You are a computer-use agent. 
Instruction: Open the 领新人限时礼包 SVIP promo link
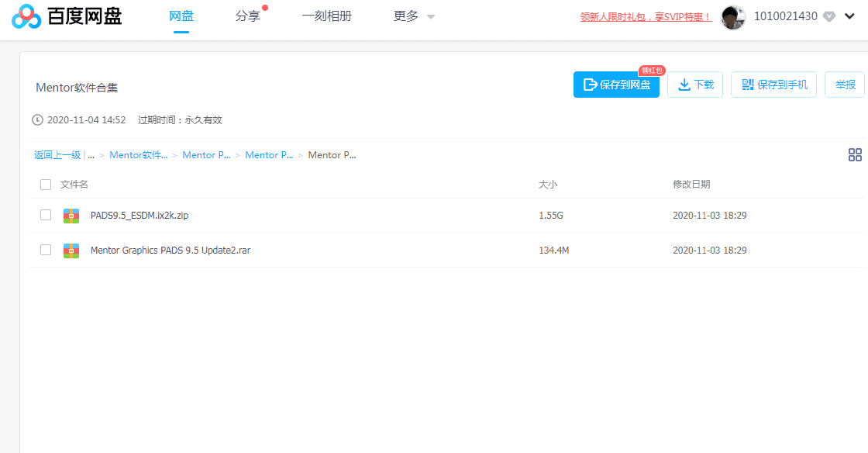[646, 17]
